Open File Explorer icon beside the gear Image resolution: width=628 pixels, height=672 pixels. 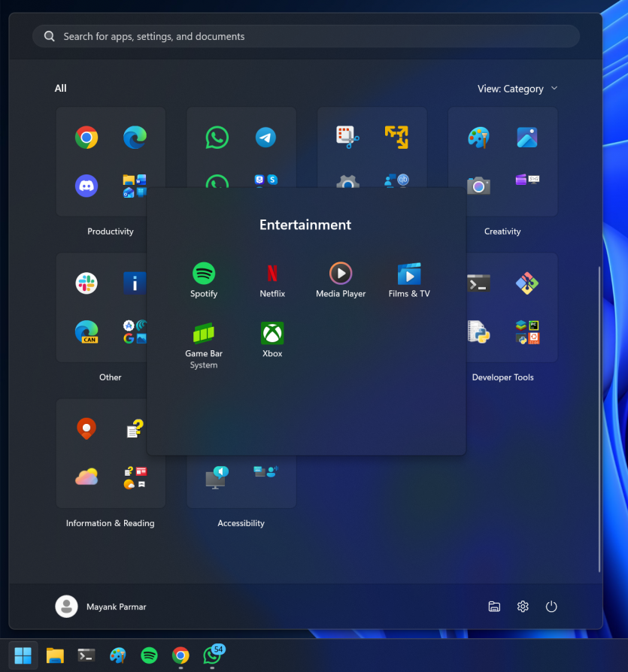coord(494,606)
